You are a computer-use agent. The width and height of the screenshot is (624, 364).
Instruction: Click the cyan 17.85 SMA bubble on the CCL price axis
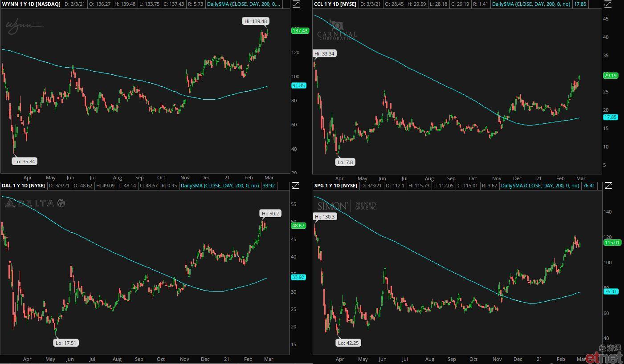click(x=610, y=117)
